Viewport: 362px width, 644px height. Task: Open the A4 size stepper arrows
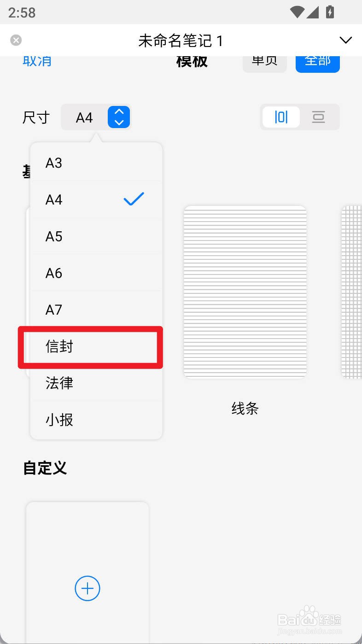[119, 117]
